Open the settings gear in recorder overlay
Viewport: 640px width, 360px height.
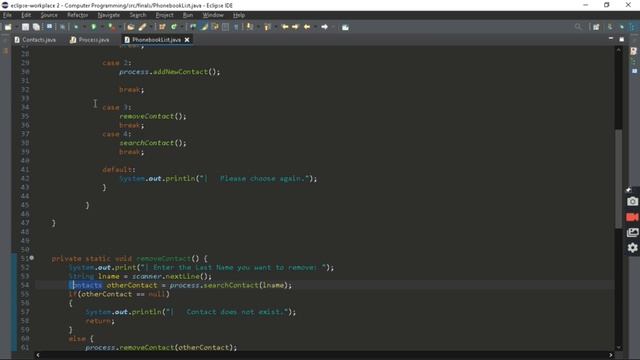tap(632, 248)
